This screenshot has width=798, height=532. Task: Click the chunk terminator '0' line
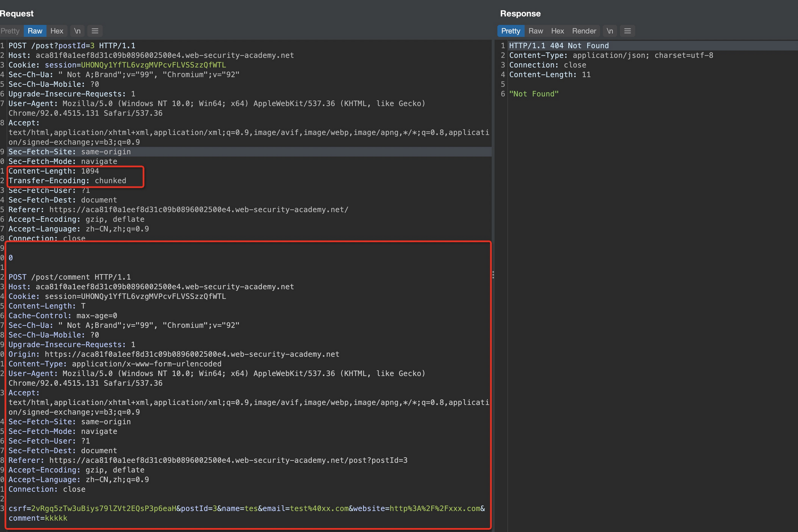pyautogui.click(x=10, y=258)
